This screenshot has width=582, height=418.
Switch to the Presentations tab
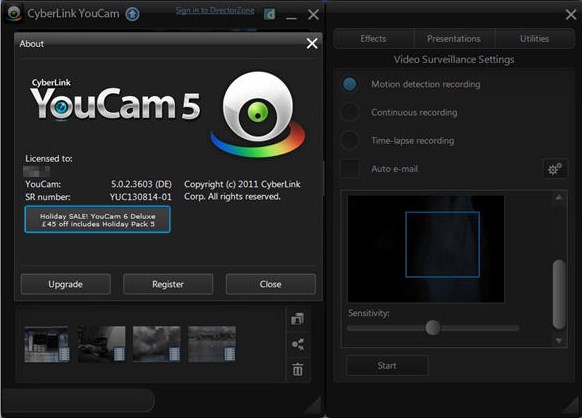point(454,39)
